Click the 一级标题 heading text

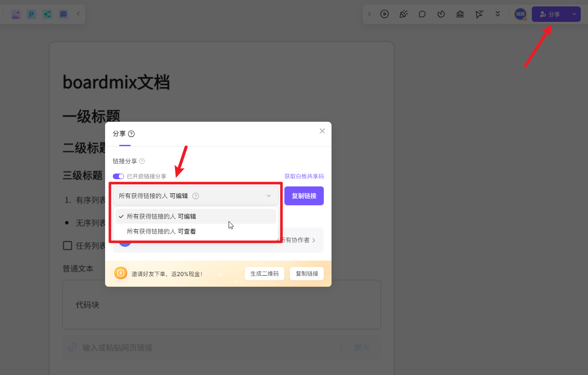[91, 116]
